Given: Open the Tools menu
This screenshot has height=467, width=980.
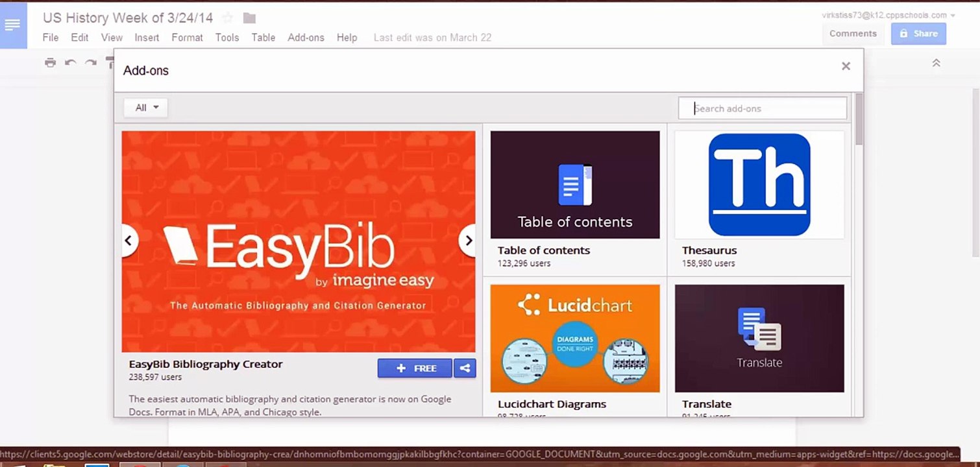Looking at the screenshot, I should pos(227,38).
